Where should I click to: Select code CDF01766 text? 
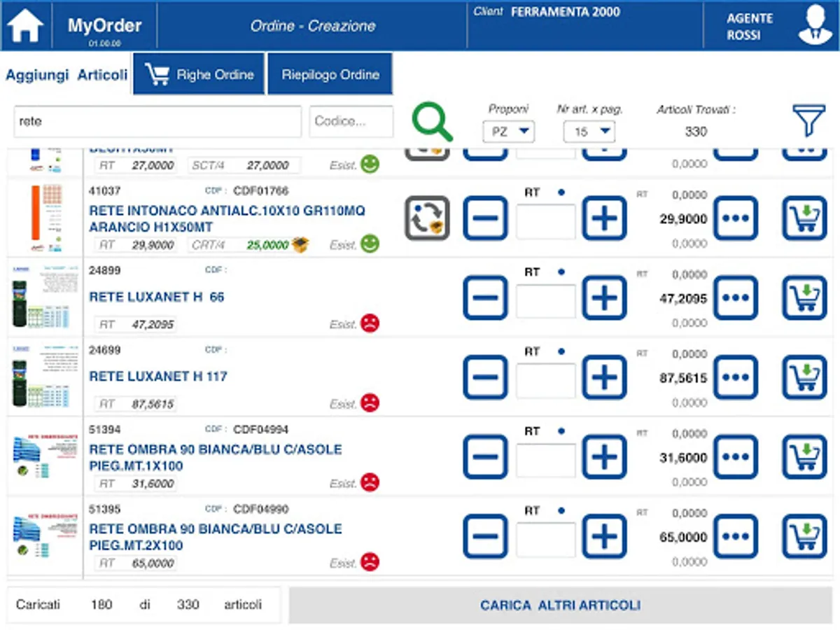(260, 190)
